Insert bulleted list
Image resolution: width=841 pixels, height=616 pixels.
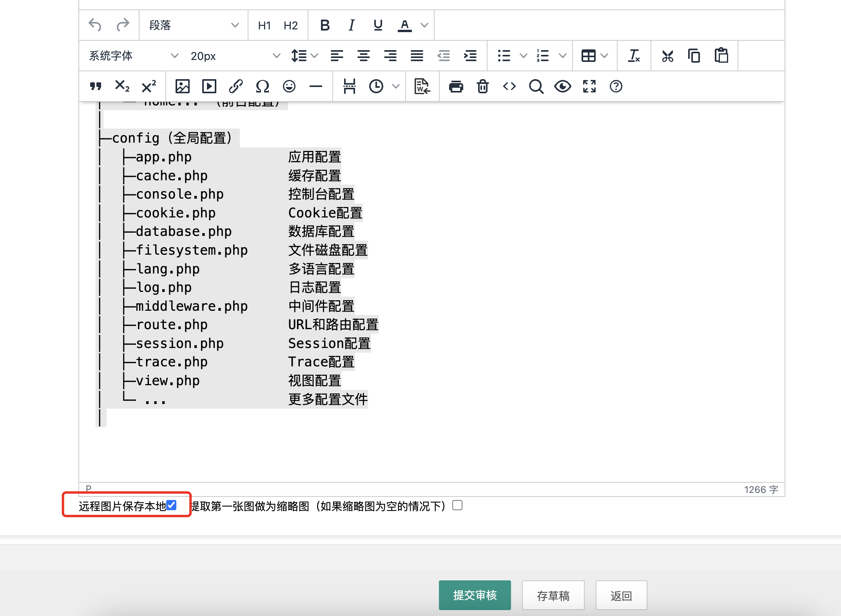click(x=504, y=56)
